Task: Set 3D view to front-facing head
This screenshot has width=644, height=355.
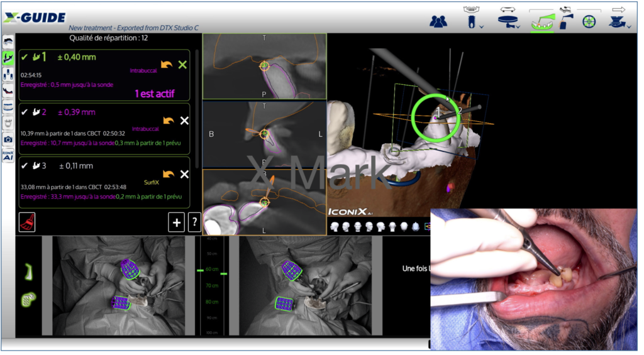Action: pyautogui.click(x=358, y=227)
